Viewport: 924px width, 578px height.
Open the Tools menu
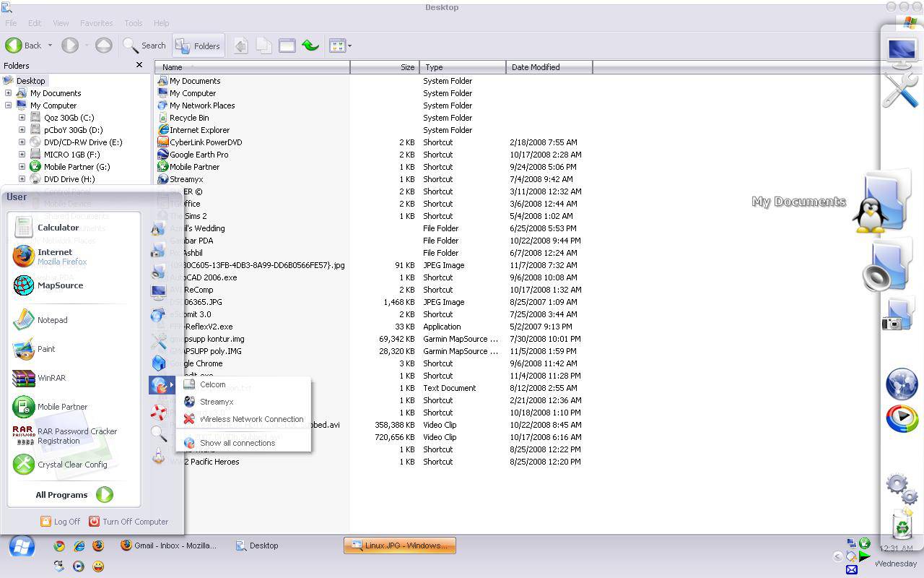pos(133,23)
